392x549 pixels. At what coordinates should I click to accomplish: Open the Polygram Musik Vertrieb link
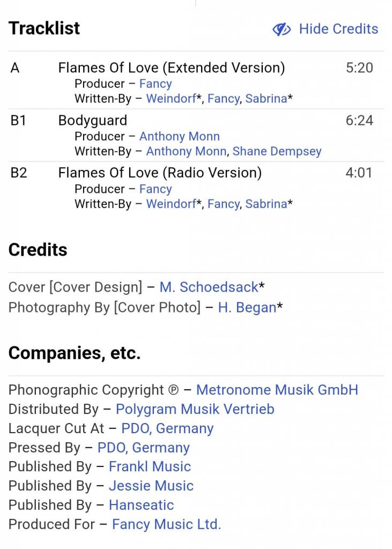tap(195, 409)
